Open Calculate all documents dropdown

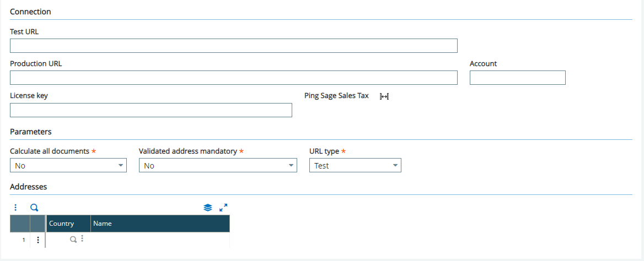pos(68,165)
